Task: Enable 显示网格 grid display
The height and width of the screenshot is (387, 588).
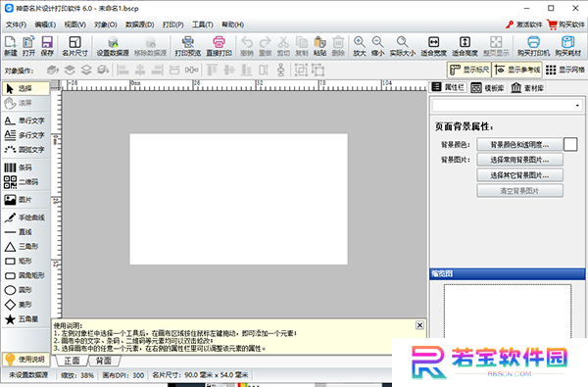Action: (565, 70)
